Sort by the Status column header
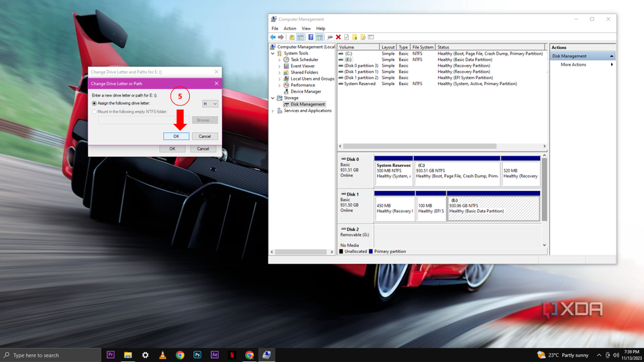This screenshot has height=362, width=644. pos(490,47)
